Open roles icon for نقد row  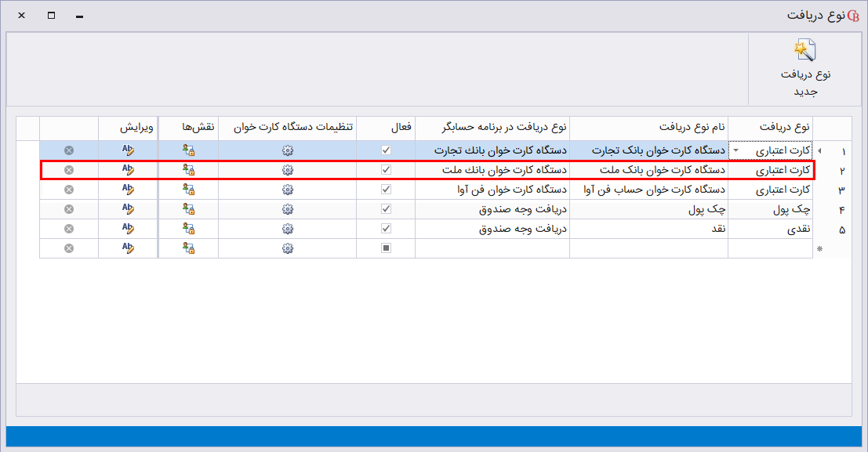[x=187, y=229]
